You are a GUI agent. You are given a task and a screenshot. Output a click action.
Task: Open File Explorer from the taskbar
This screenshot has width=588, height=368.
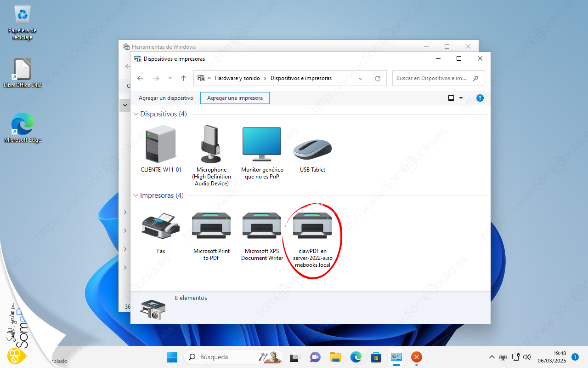point(336,357)
